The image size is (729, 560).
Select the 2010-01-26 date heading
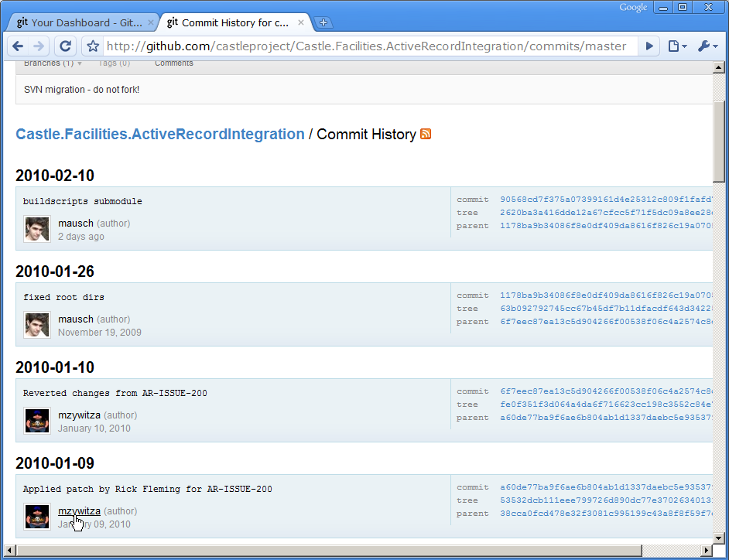click(x=55, y=271)
